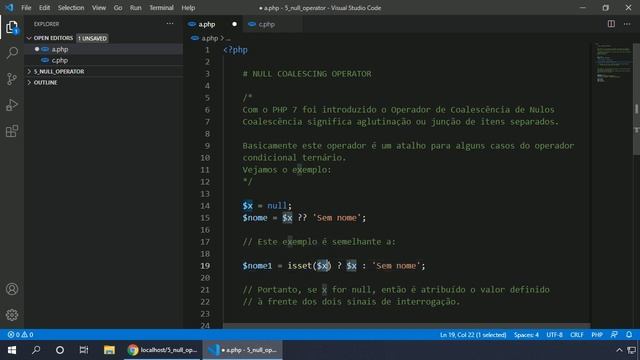Screen dimensions: 640x360
Task: Change file encoding UTF-8
Action: tap(554, 335)
